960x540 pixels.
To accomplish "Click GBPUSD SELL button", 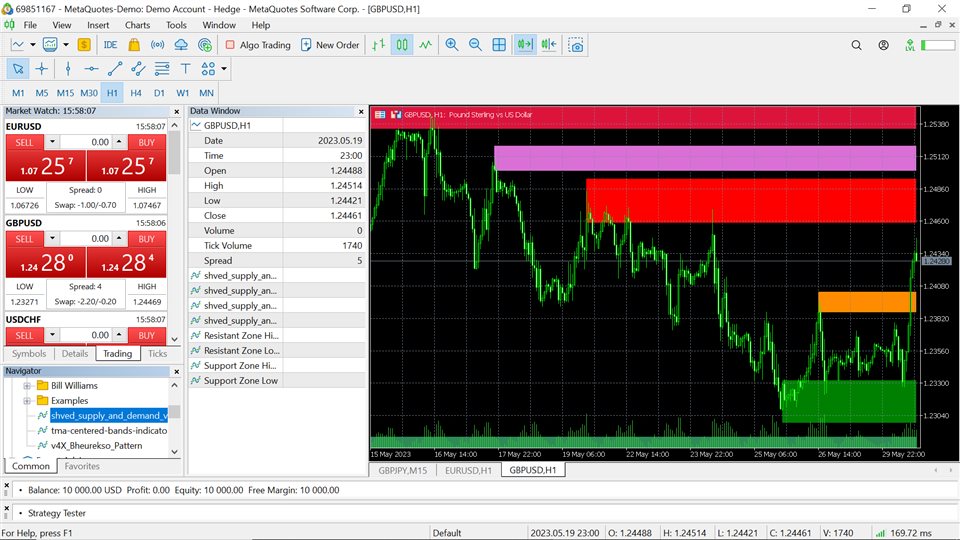I will pos(24,239).
